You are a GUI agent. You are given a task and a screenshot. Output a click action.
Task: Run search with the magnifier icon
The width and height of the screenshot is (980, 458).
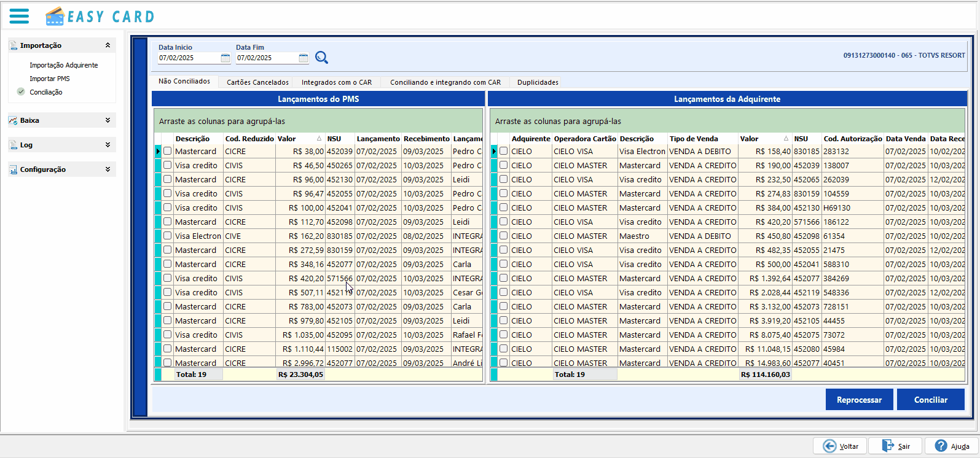321,57
